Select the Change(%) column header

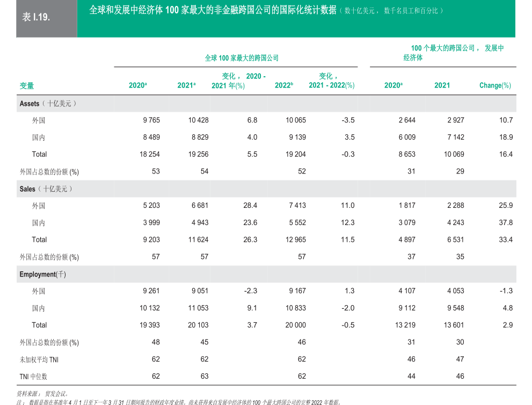click(x=494, y=85)
